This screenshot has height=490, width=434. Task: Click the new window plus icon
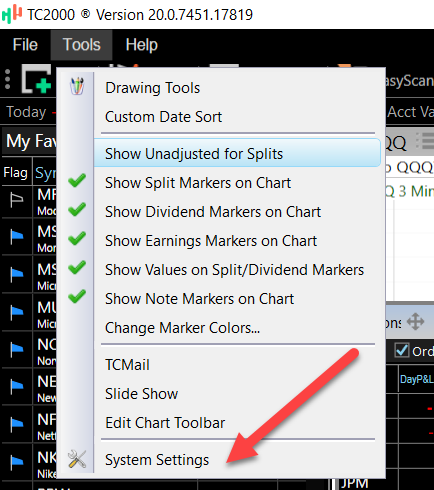[37, 79]
